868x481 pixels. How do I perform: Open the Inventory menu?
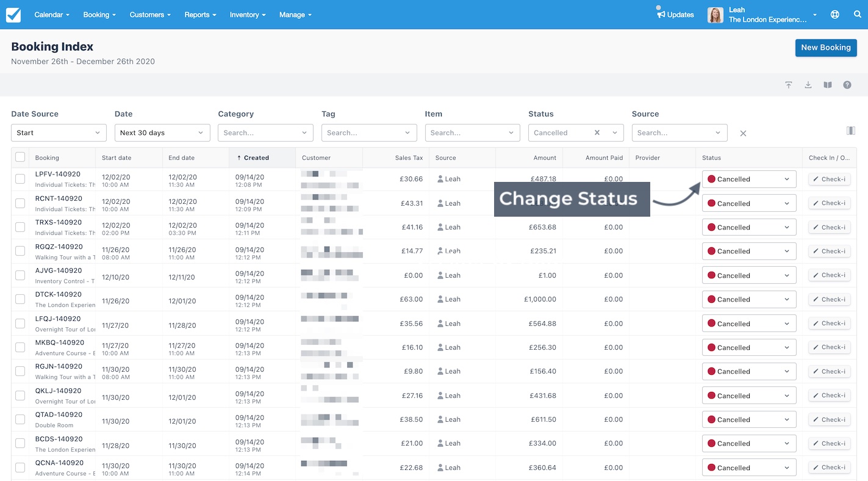[x=248, y=15]
